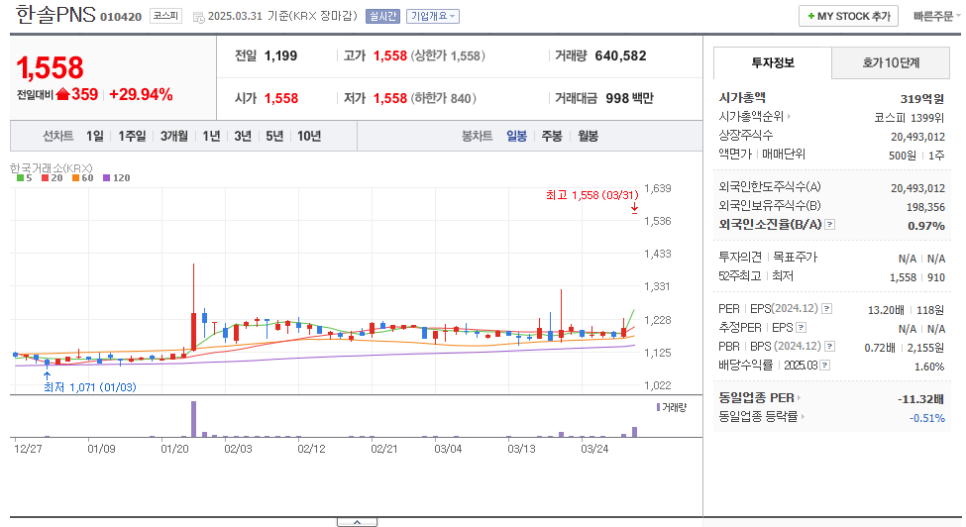Screen dimensions: 966x527
Task: Select the 월봉 candle chart
Action: pyautogui.click(x=588, y=136)
